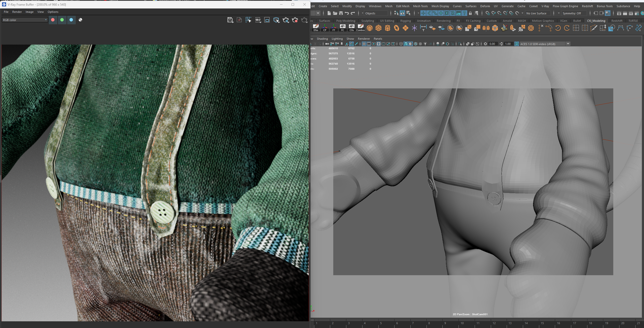
Task: Click the FT freeze transforms shelf button
Action: point(334,28)
